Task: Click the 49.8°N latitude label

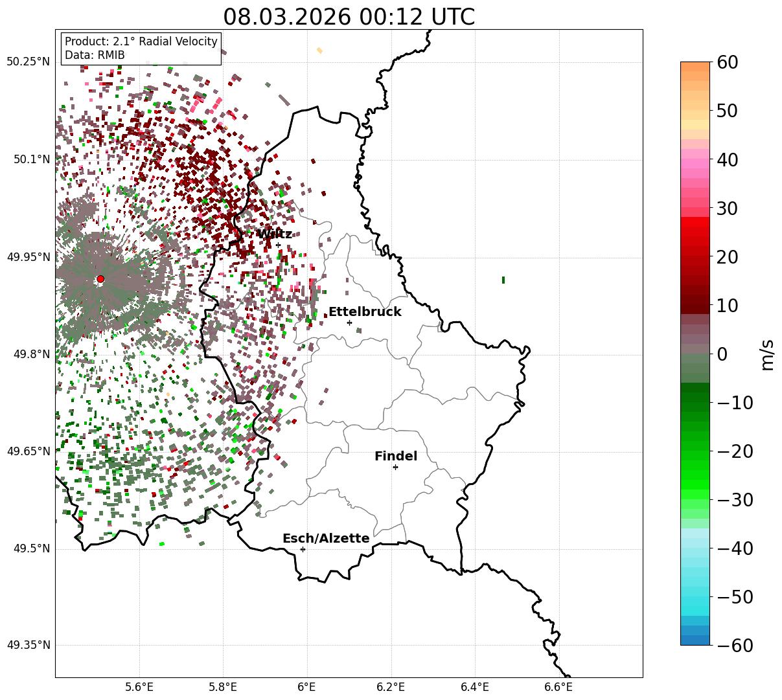Action: click(31, 354)
